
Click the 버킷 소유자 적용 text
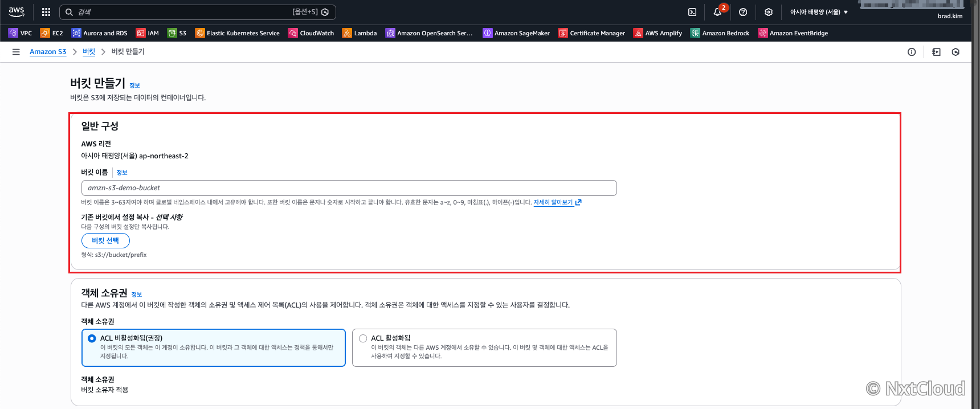(x=105, y=390)
